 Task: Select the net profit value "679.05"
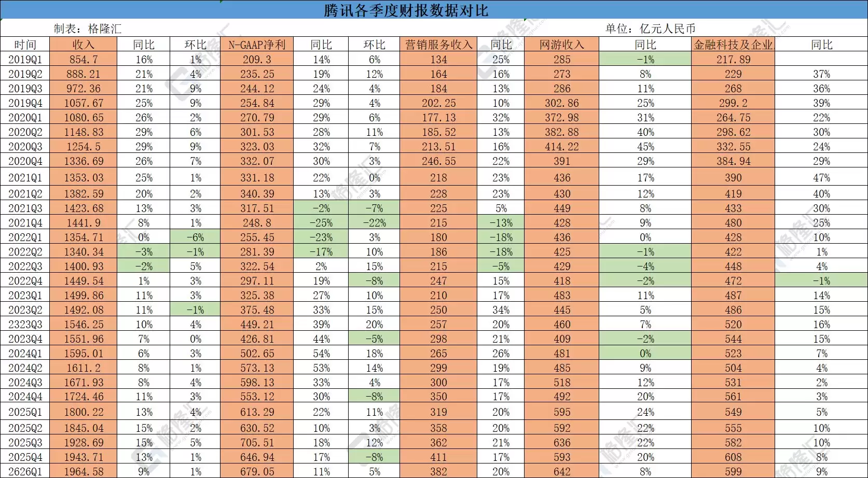pos(257,472)
